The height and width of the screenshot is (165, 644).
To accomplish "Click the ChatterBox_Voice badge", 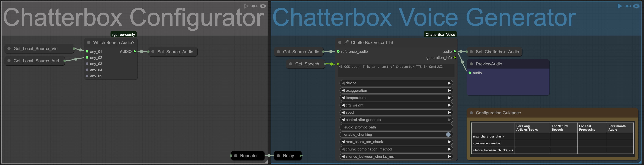I will 440,34.
